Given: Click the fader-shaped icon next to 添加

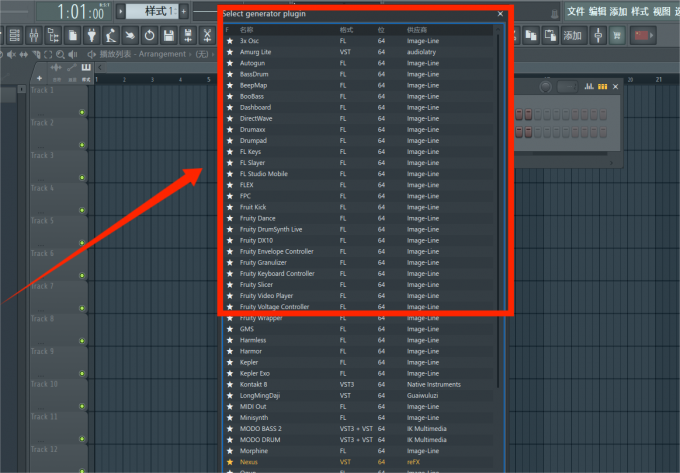Looking at the screenshot, I should [x=598, y=36].
